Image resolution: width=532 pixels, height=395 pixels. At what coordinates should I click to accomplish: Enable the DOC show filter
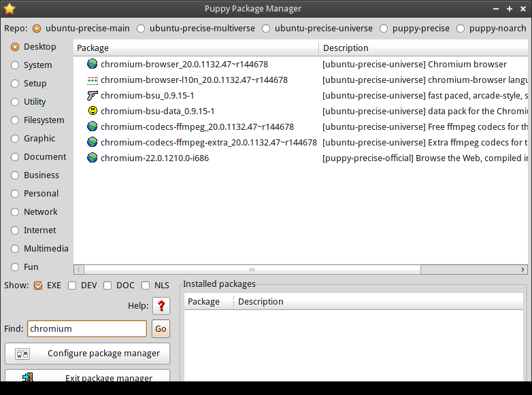[x=107, y=286]
